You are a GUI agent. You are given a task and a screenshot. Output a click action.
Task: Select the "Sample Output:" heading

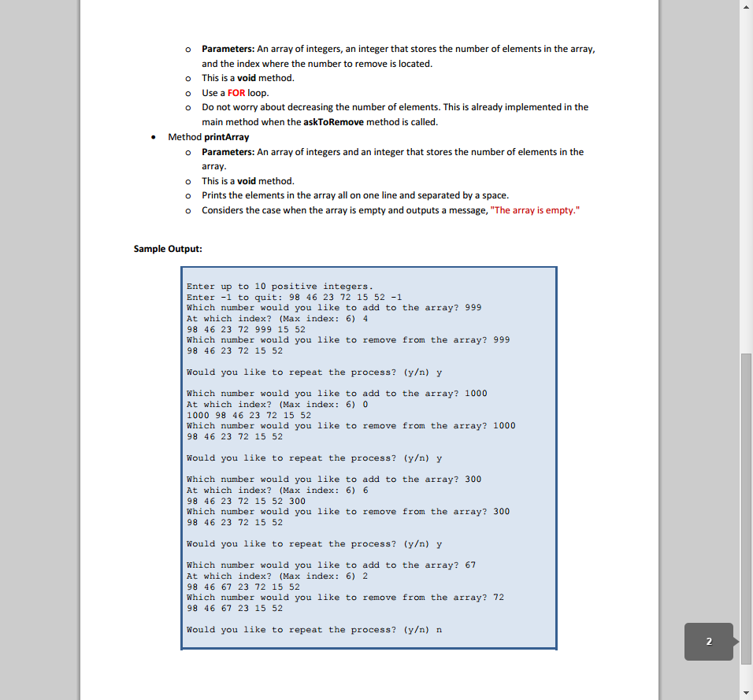pyautogui.click(x=168, y=248)
